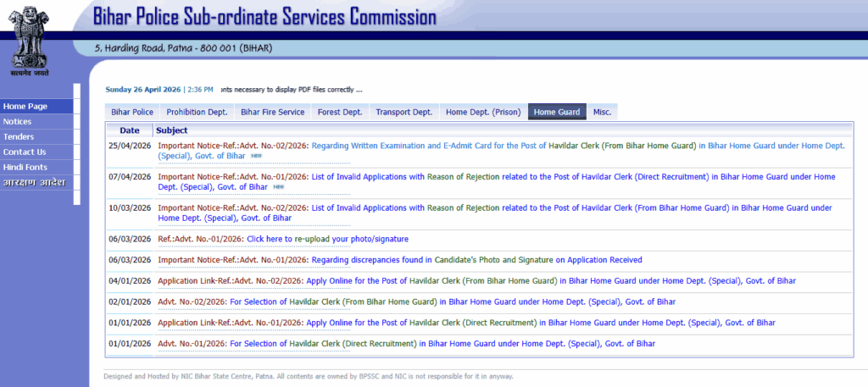Switch to the Prohibition Dept. tab

point(197,112)
